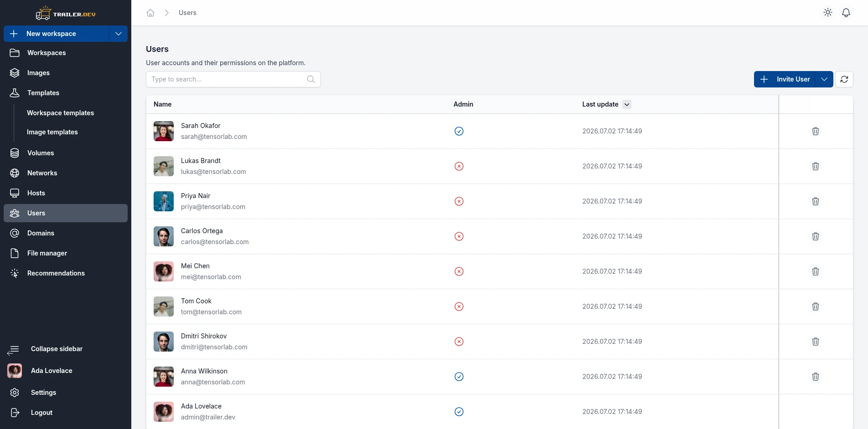Click Sarah Okafor's avatar thumbnail
868x429 pixels.
[164, 131]
